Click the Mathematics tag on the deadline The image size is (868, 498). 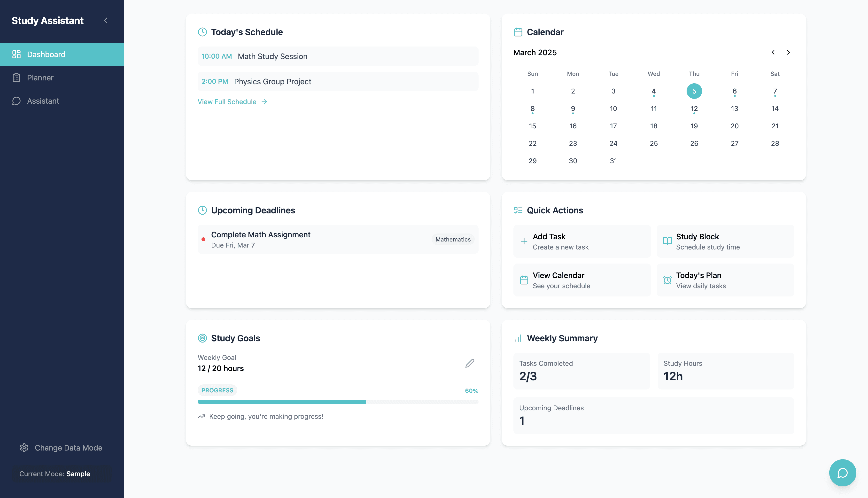click(452, 239)
